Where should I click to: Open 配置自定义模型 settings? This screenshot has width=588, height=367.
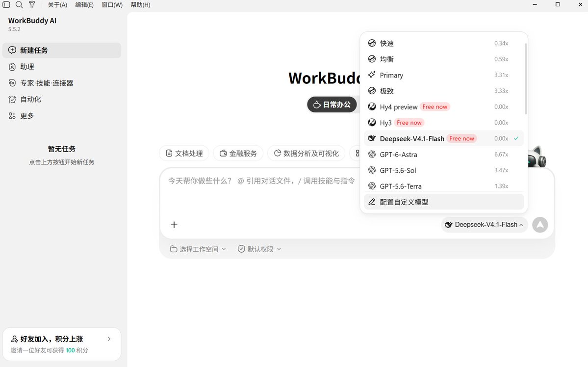(x=444, y=202)
